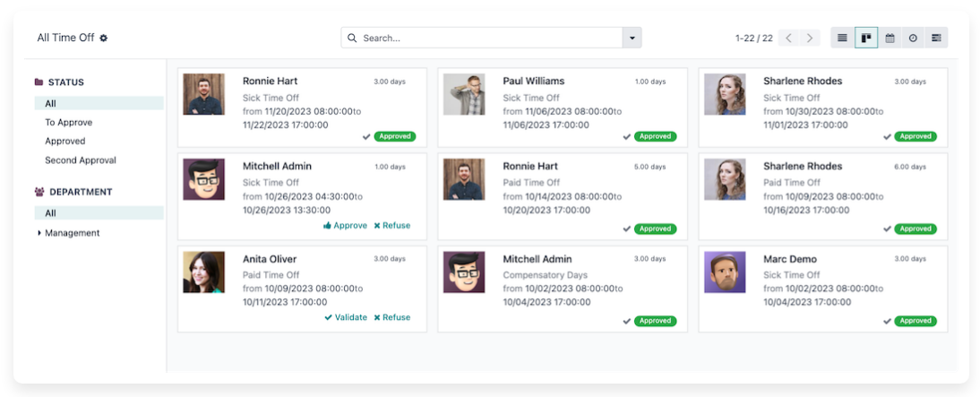Switch to activity clock view icon
This screenshot has width=980, height=397.
click(x=913, y=38)
